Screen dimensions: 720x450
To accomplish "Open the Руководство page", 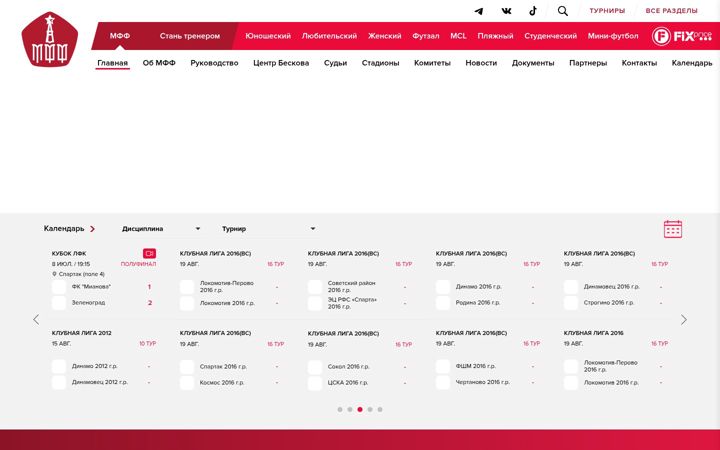I will click(x=214, y=63).
